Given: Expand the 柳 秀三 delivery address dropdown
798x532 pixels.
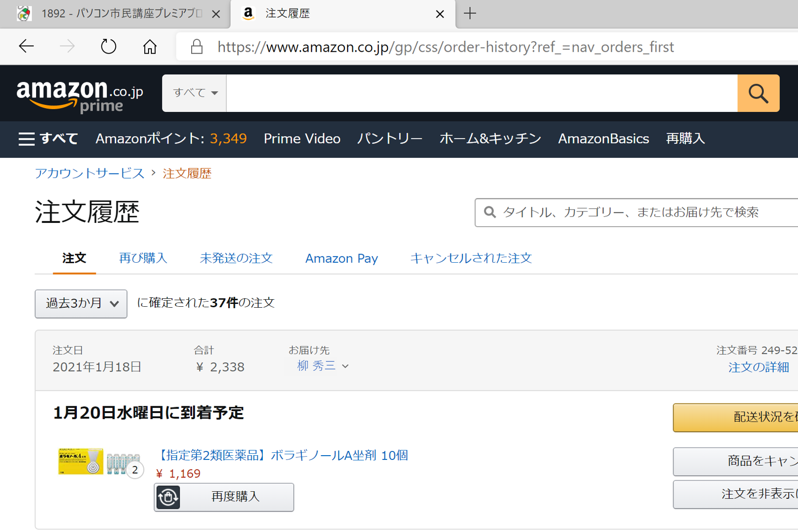Looking at the screenshot, I should (x=323, y=366).
